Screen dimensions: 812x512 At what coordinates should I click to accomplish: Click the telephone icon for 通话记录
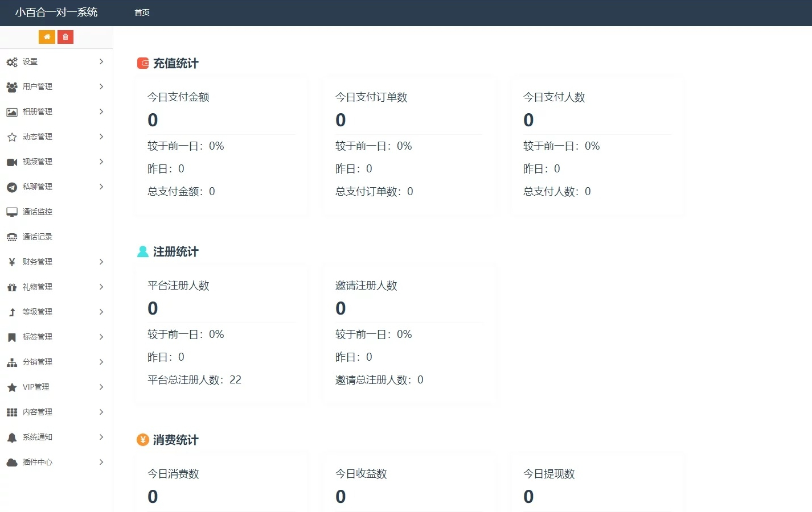pyautogui.click(x=12, y=237)
